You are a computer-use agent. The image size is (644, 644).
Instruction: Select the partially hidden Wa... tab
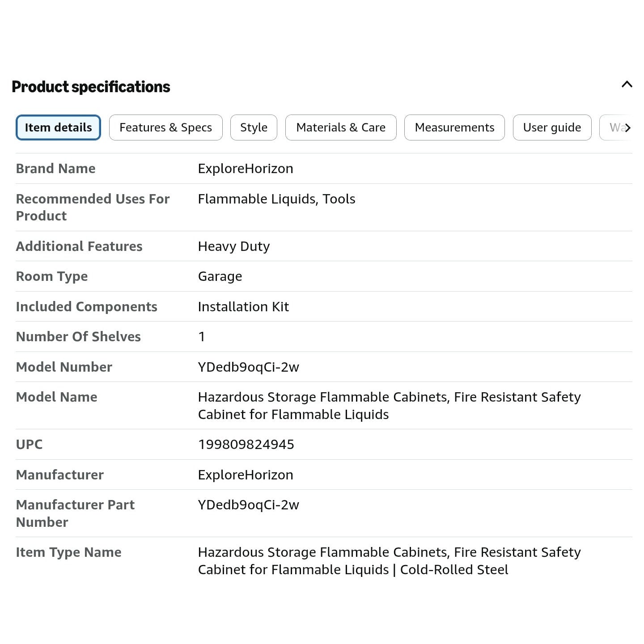coord(614,127)
